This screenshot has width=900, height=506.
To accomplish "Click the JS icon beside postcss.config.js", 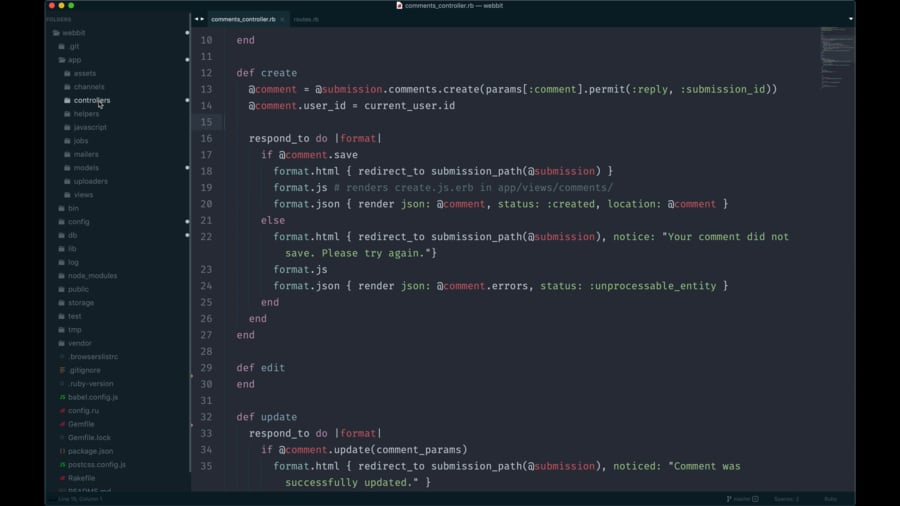I will (62, 465).
